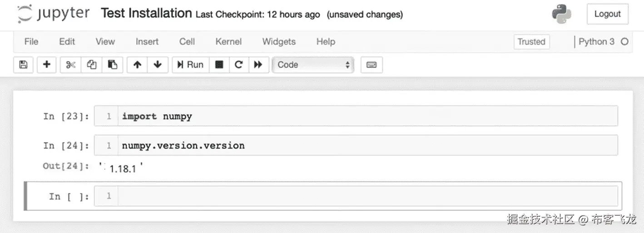This screenshot has width=644, height=233.
Task: Click the empty code cell input
Action: point(367,196)
